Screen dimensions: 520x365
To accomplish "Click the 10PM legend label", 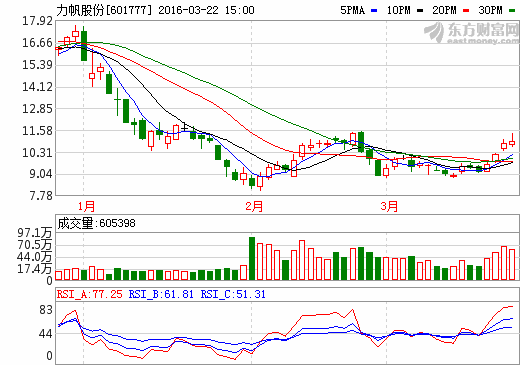I will [399, 10].
